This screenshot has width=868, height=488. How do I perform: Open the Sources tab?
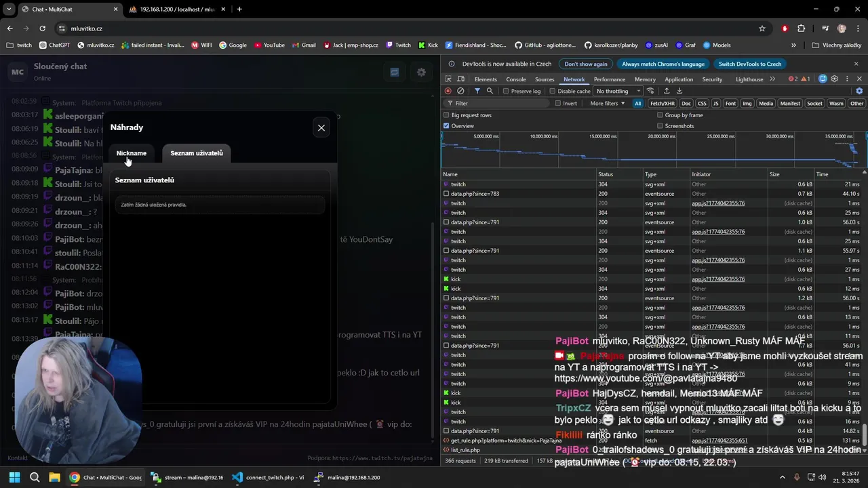(545, 79)
